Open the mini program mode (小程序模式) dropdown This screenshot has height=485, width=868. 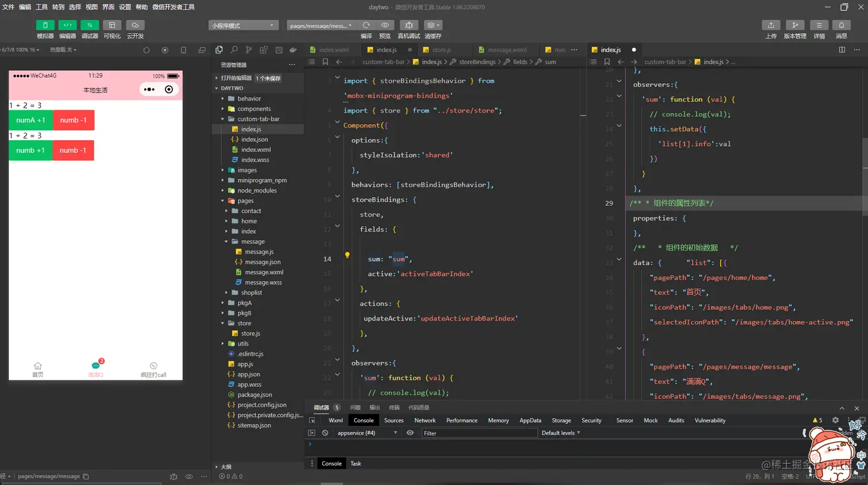tap(243, 25)
